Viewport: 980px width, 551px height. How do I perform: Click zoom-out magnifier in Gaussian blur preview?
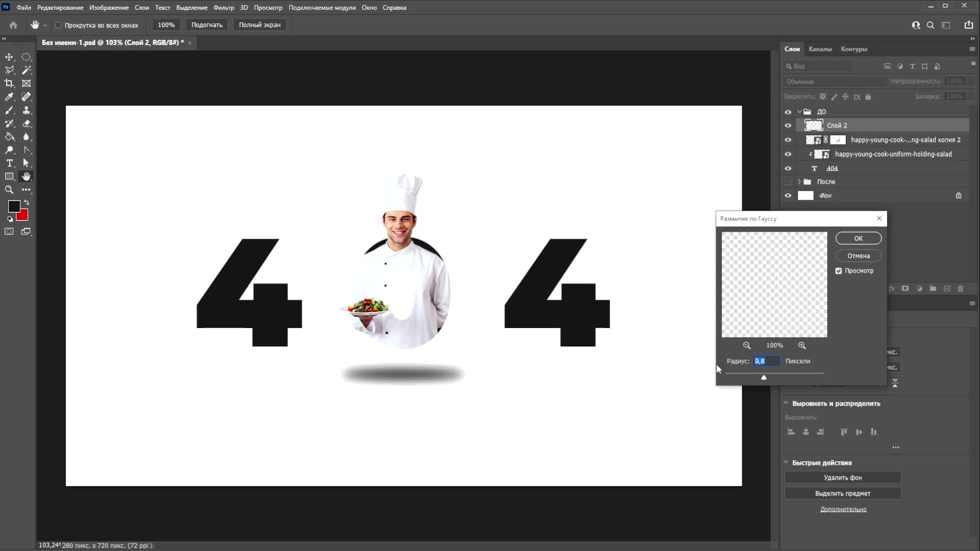click(747, 345)
